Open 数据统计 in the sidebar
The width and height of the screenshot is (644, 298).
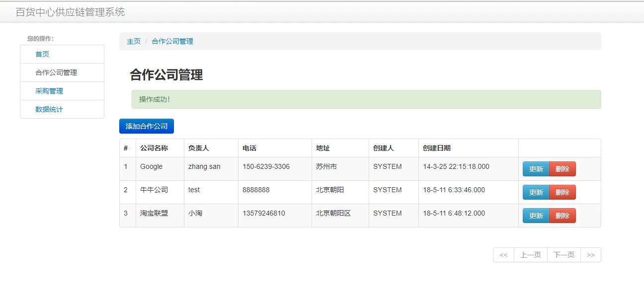click(x=62, y=109)
